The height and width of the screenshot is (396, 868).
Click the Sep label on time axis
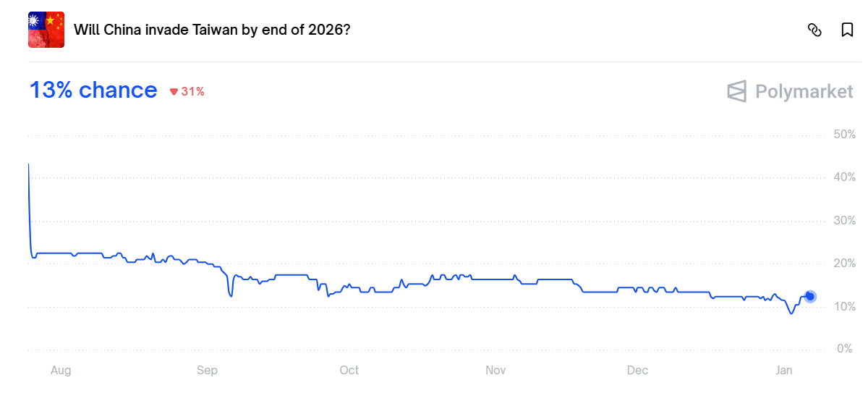point(207,371)
